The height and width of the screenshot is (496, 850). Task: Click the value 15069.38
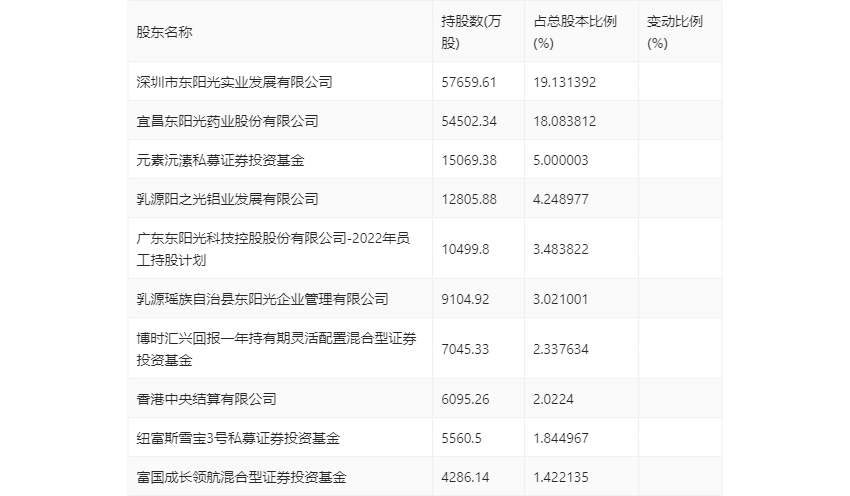pyautogui.click(x=469, y=160)
